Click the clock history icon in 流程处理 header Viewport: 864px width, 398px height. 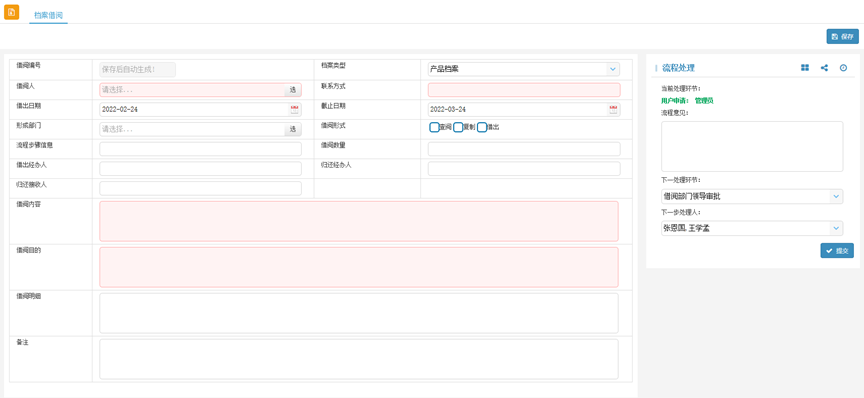(843, 67)
